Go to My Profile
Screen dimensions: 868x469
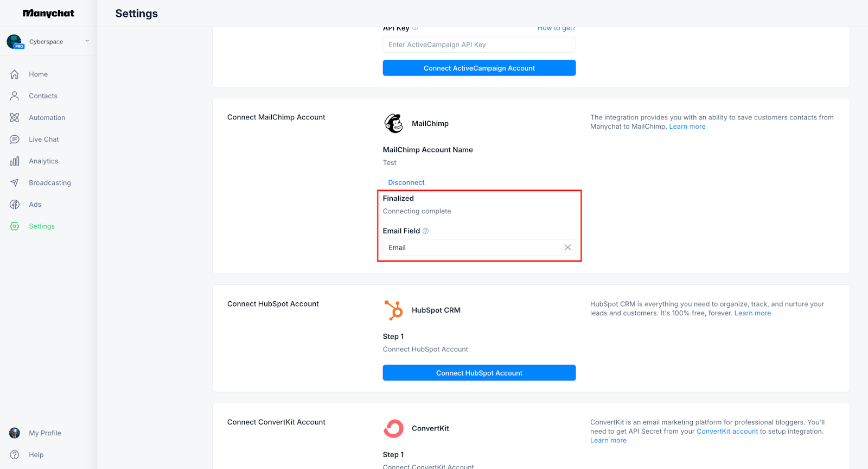pos(45,433)
